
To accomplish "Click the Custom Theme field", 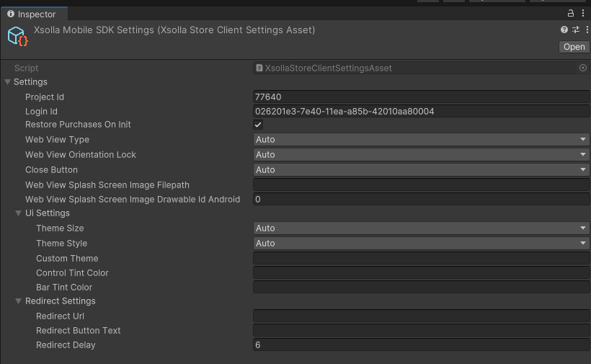I will pyautogui.click(x=422, y=258).
